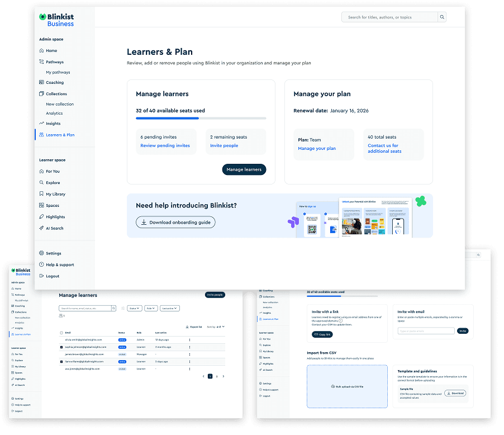Open New collection in the front sidebar
This screenshot has width=504, height=435.
click(x=60, y=104)
